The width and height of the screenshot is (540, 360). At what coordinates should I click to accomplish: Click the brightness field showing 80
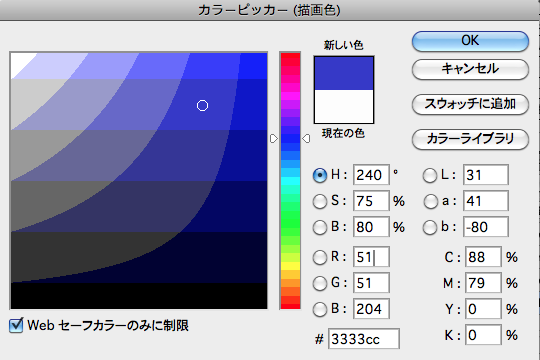[371, 227]
